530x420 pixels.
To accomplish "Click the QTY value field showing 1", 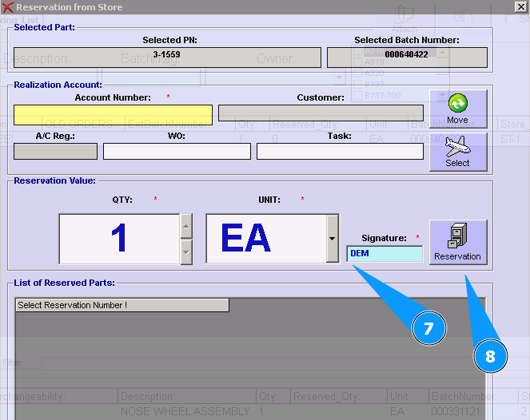I will tap(119, 239).
